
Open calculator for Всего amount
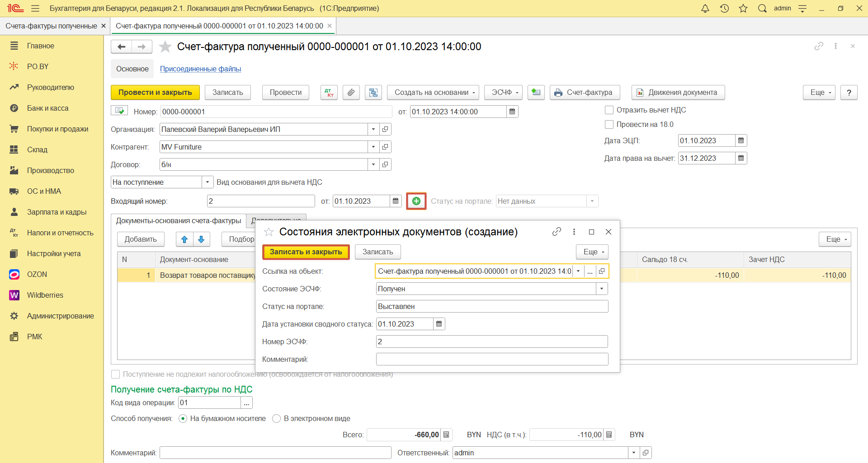click(446, 435)
